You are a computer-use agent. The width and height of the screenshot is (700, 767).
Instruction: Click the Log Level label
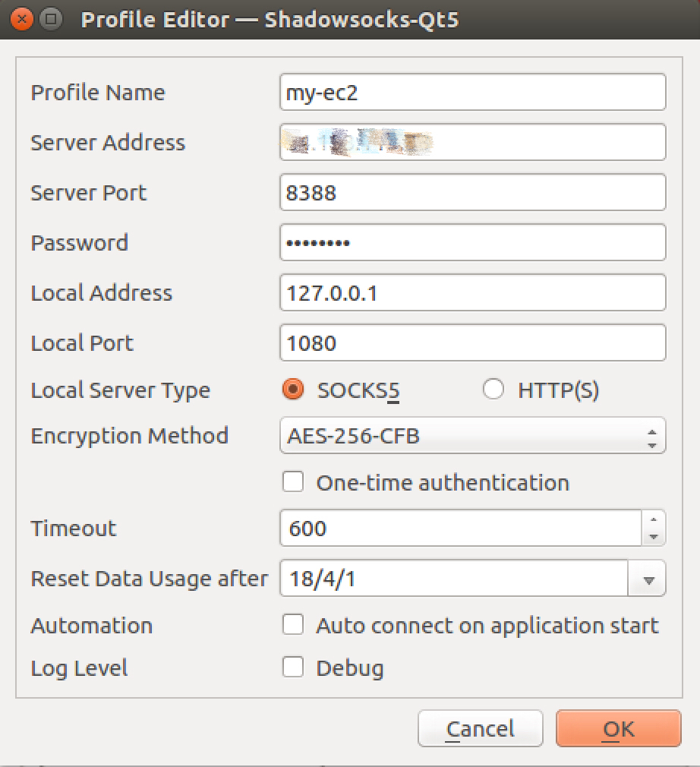[79, 668]
